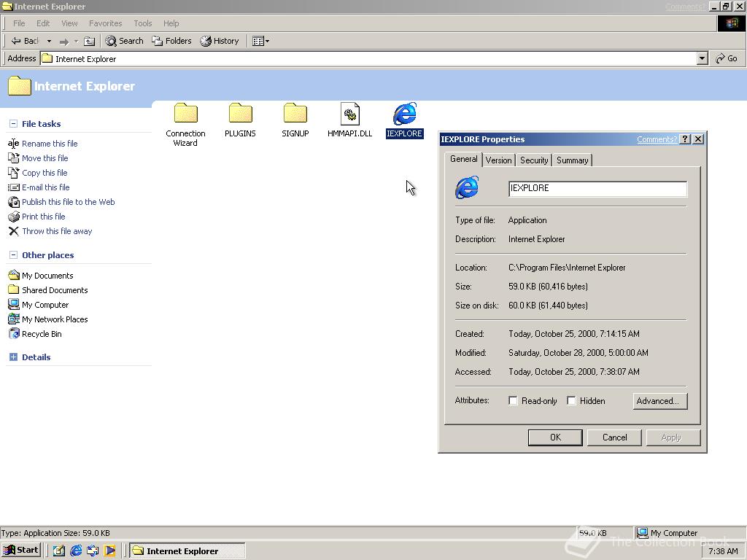
Task: Enable the Hidden checkbox
Action: (571, 401)
